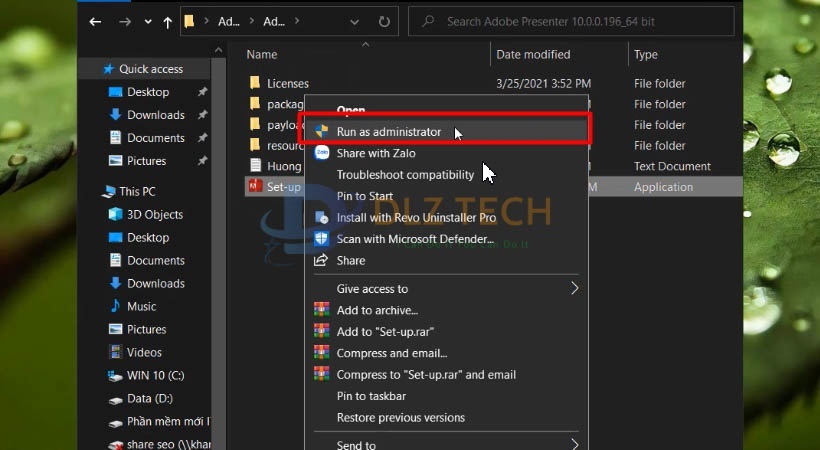This screenshot has width=820, height=450.
Task: Click the This PC computer icon
Action: [108, 192]
